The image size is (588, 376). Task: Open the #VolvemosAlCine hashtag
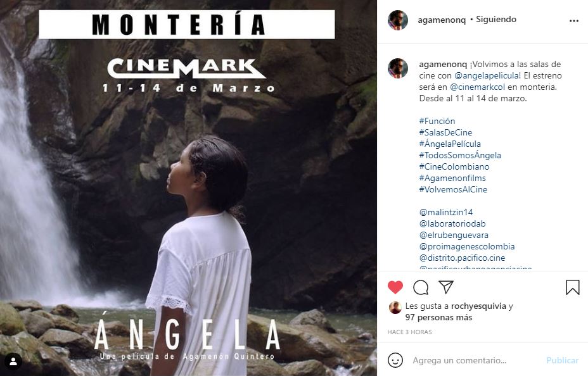click(x=453, y=190)
